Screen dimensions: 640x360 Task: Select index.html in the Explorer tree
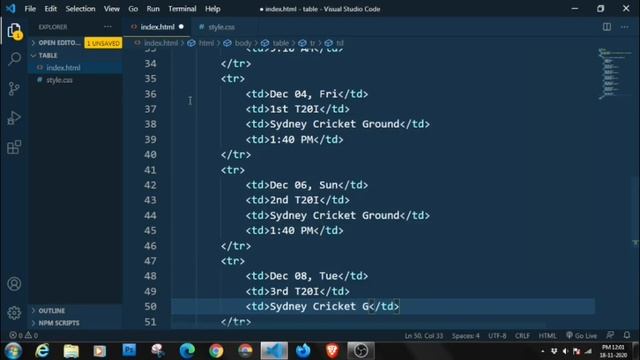(63, 68)
